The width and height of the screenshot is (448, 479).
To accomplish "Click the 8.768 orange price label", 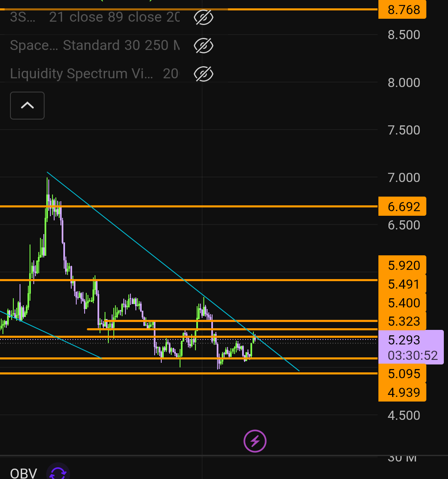I will coord(402,10).
